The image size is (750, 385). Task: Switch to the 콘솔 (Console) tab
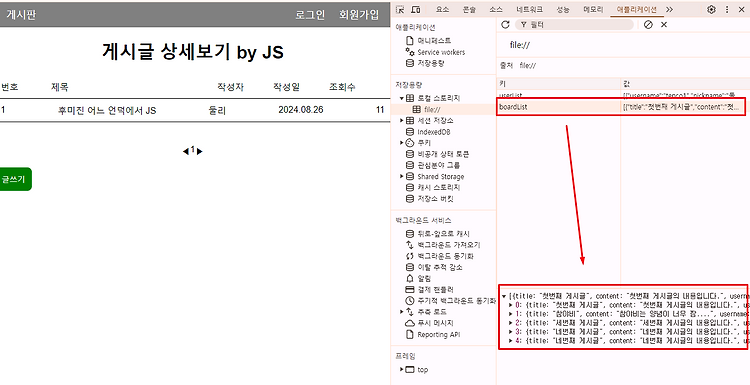tap(469, 10)
